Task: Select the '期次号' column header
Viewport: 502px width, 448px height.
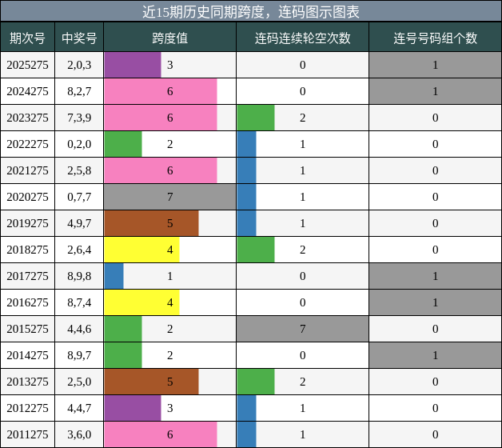Action: [27, 38]
